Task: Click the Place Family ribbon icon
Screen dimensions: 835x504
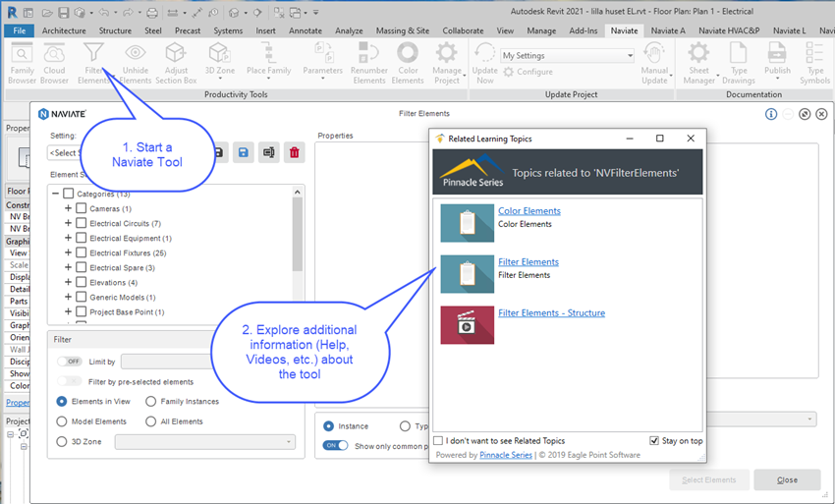Action: tap(268, 53)
